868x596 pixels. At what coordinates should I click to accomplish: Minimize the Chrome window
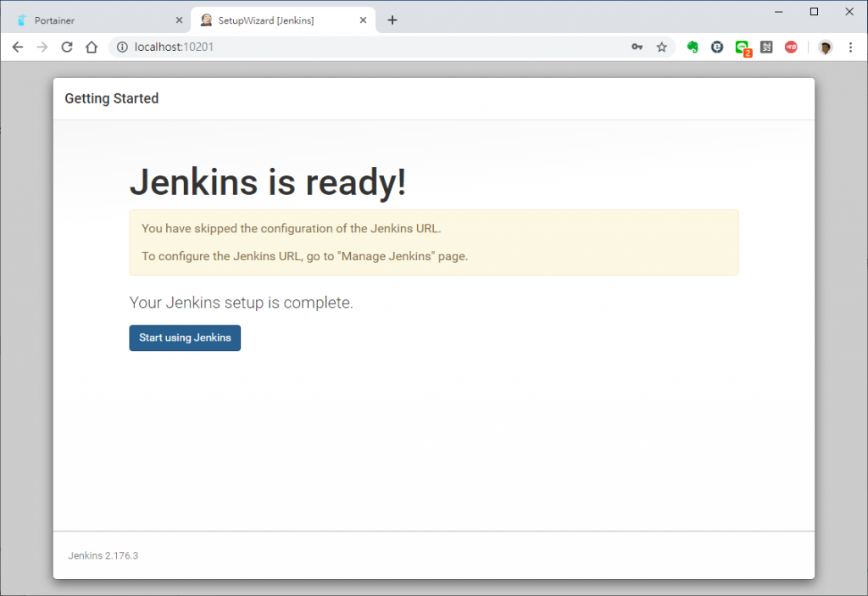(778, 12)
